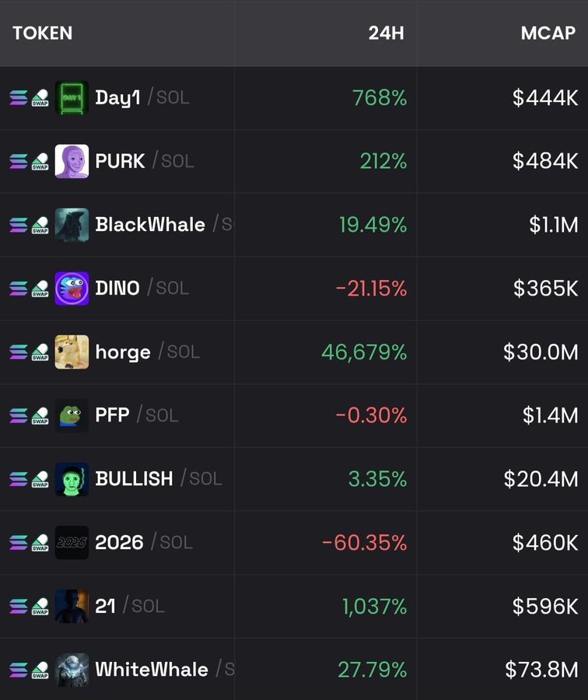Open the BlackWhale token name link

pyautogui.click(x=150, y=225)
